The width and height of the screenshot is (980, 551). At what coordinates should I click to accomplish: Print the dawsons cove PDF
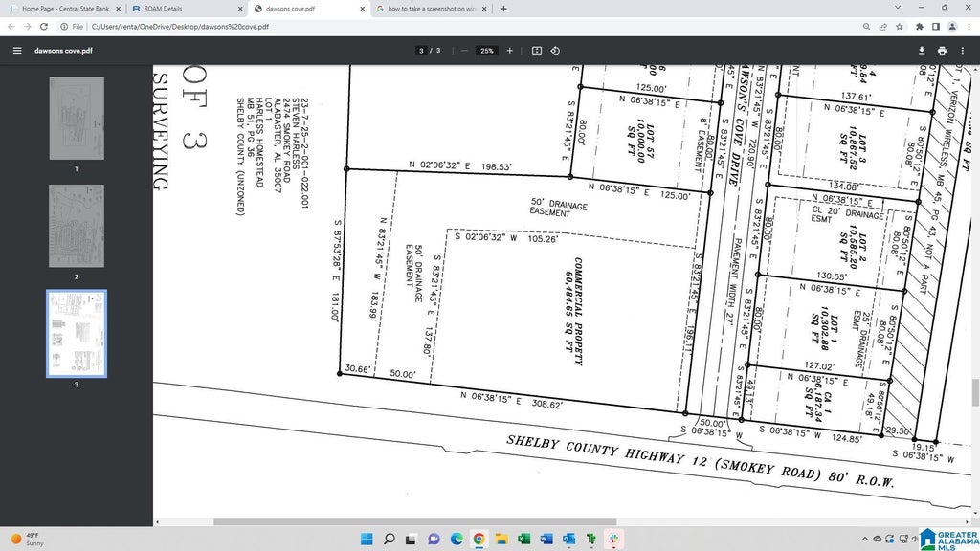click(942, 51)
